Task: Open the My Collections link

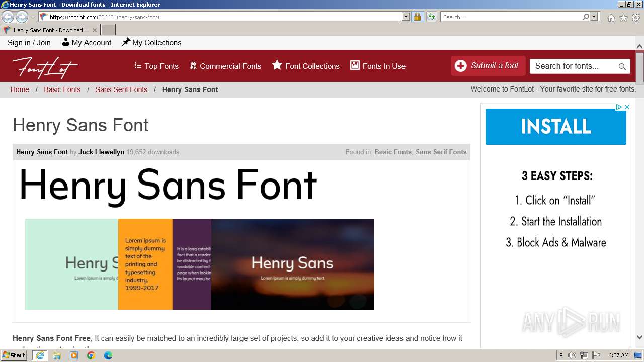Action: click(x=151, y=43)
